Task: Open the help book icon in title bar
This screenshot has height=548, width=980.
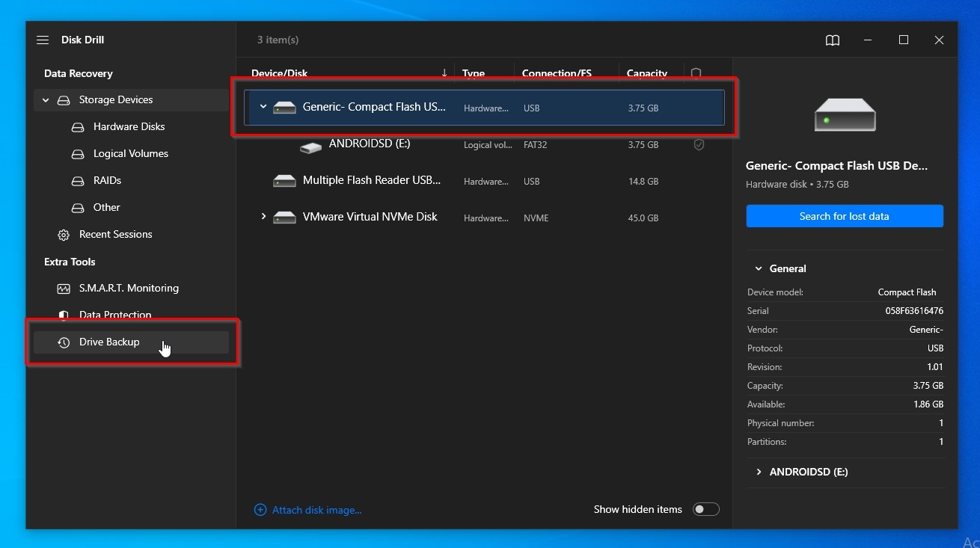Action: (x=833, y=40)
